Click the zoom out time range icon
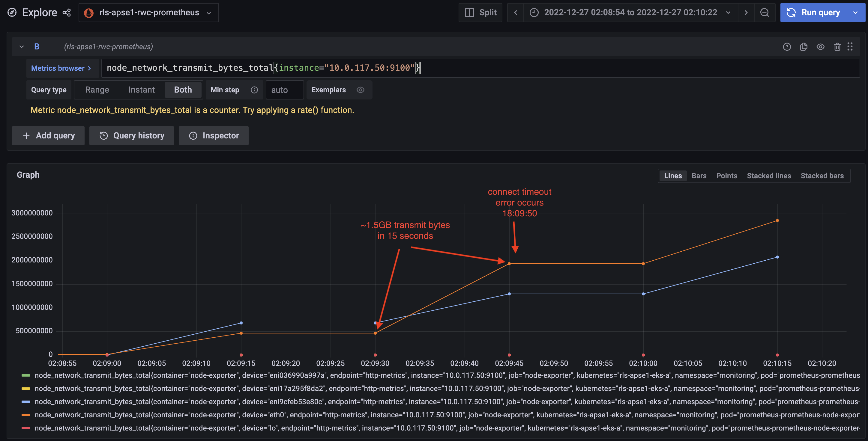 tap(765, 13)
